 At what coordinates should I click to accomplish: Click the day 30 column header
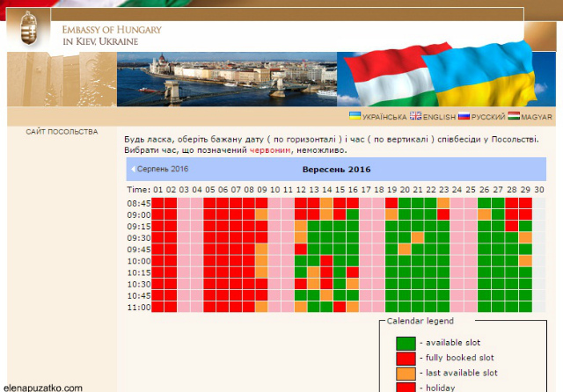539,189
